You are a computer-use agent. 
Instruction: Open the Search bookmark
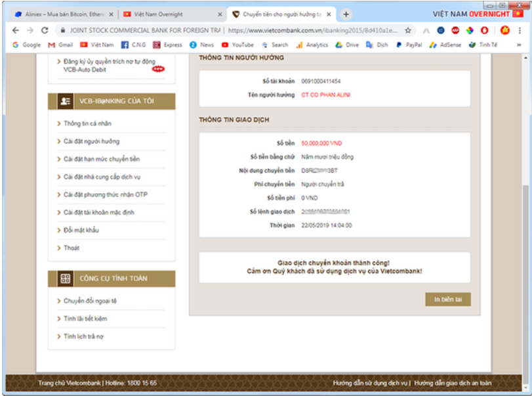point(275,45)
